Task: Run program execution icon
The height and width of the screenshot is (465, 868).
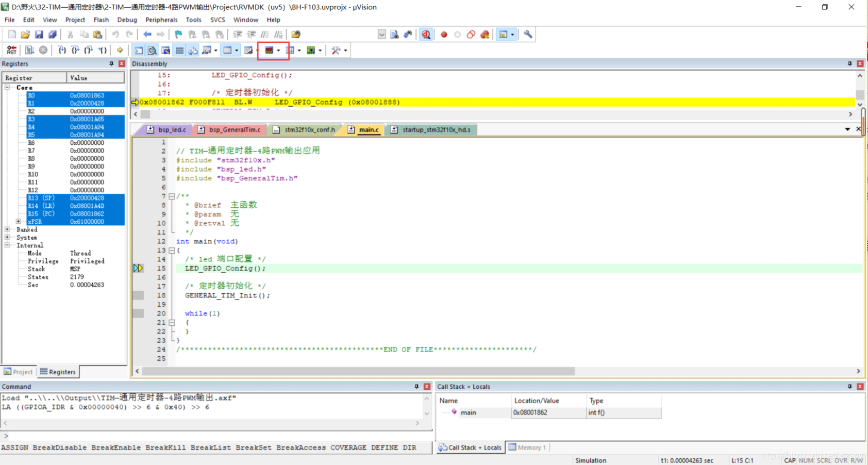Action: (x=29, y=50)
